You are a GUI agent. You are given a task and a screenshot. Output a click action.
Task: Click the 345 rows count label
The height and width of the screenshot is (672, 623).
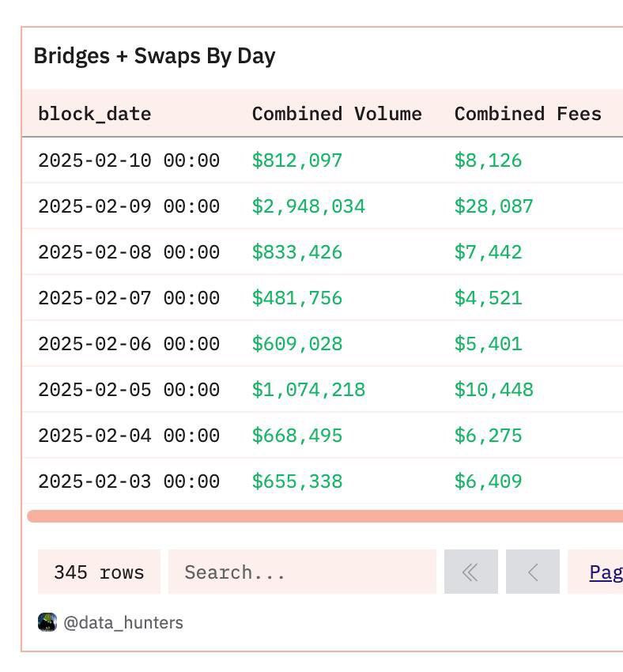pyautogui.click(x=99, y=572)
